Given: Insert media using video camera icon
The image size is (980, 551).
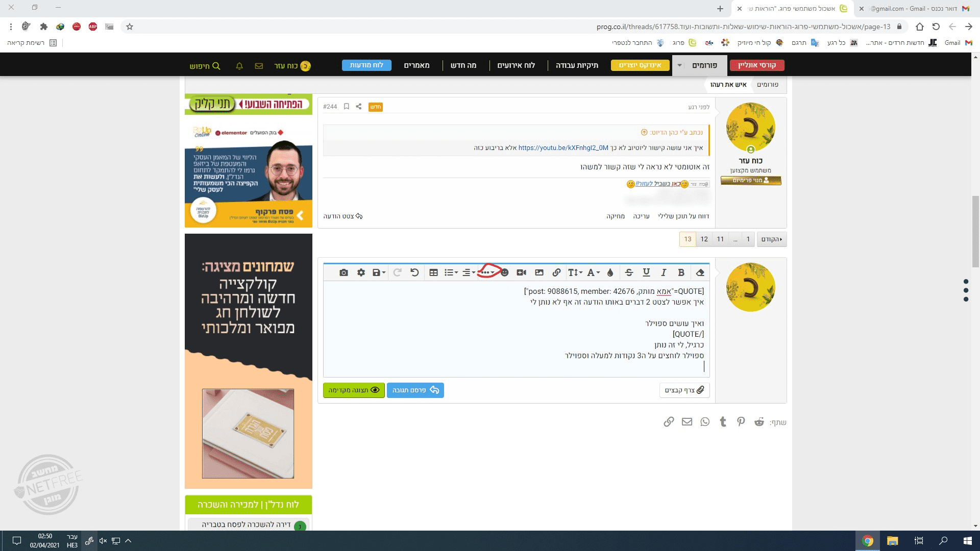Looking at the screenshot, I should pos(521,272).
